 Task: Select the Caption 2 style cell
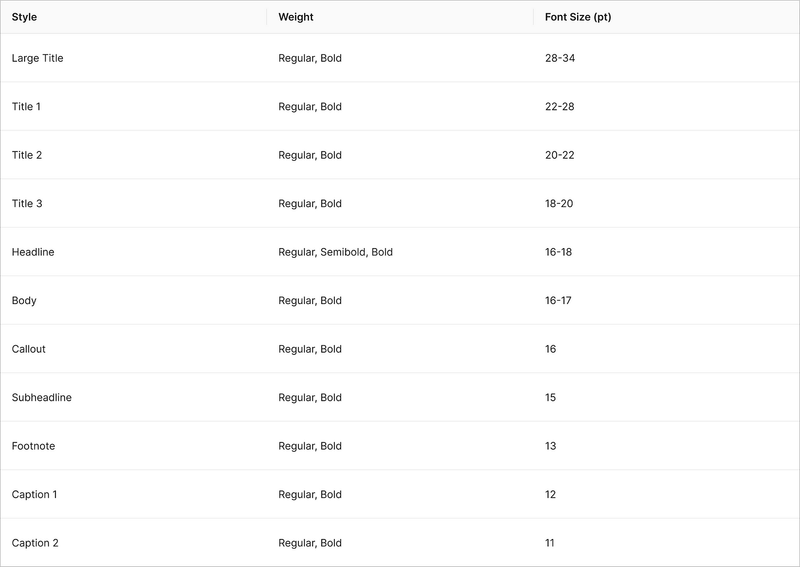coord(35,543)
